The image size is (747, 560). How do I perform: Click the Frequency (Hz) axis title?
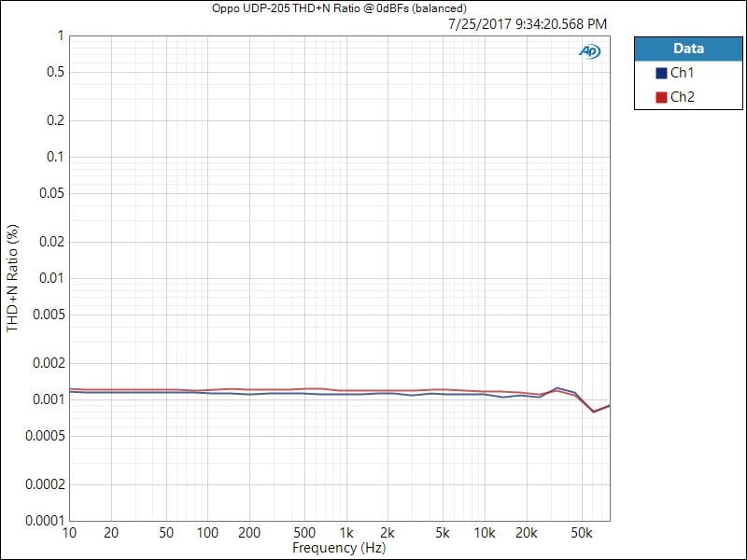click(x=339, y=548)
